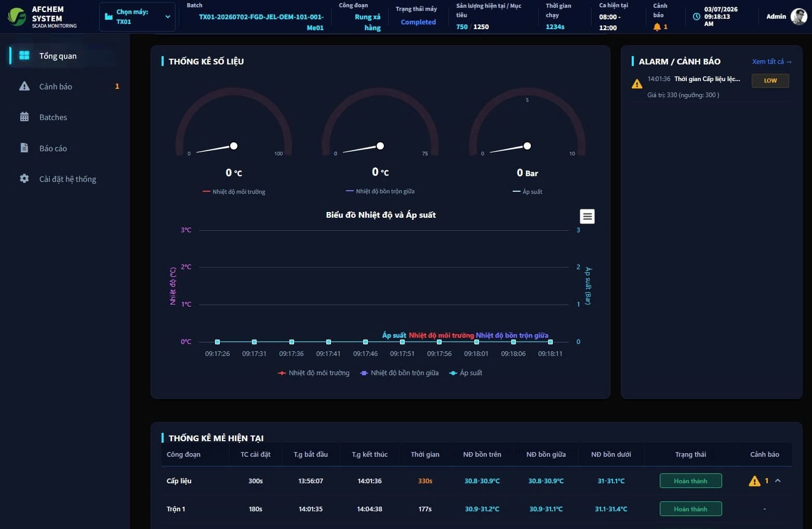Click the LOW severity badge button
The width and height of the screenshot is (812, 529).
pos(770,81)
